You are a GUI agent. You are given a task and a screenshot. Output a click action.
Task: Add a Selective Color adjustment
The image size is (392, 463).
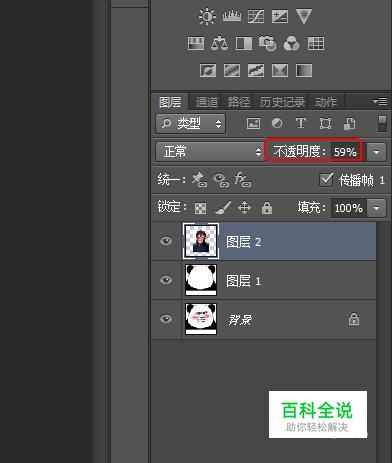pos(280,71)
